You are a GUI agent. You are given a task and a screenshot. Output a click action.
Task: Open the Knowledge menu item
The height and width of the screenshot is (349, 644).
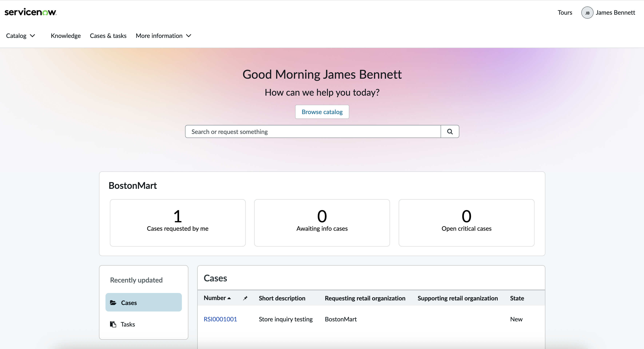[x=66, y=36]
